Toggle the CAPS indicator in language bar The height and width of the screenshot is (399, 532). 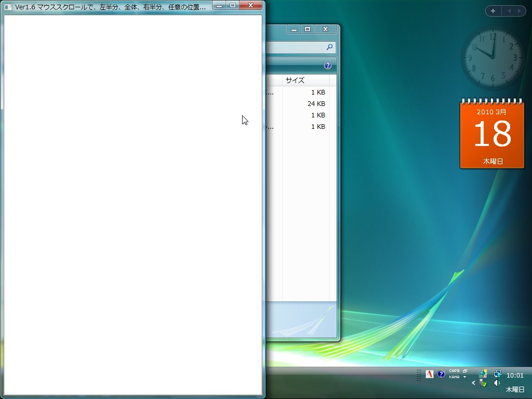click(454, 371)
